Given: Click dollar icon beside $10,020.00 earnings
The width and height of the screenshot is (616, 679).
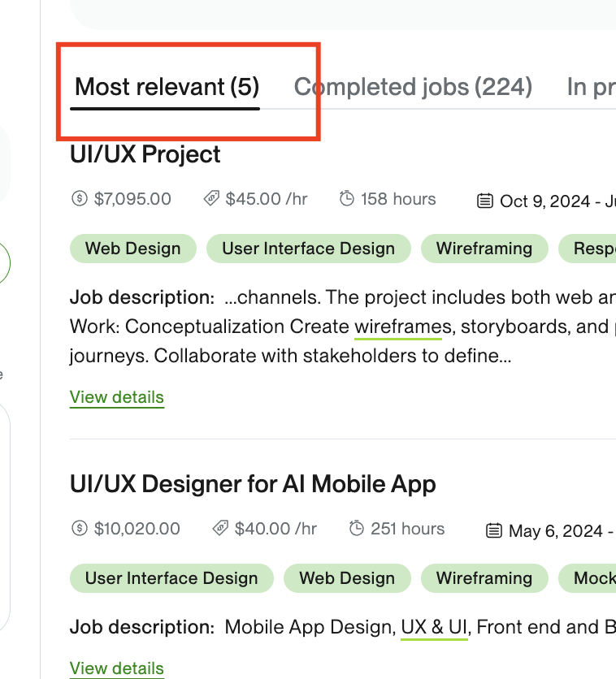Looking at the screenshot, I should click(x=80, y=528).
